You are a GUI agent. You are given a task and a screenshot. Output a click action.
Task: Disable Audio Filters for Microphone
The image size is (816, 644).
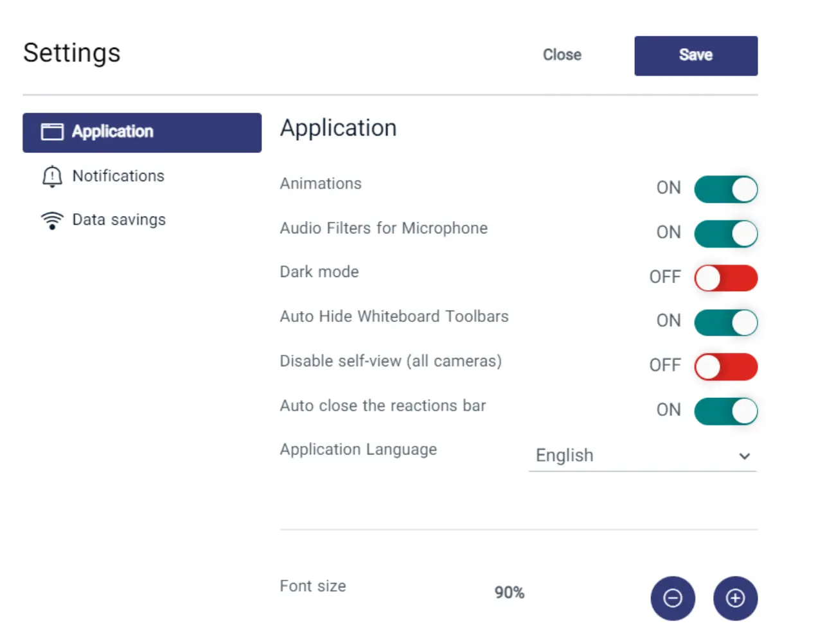click(x=725, y=234)
